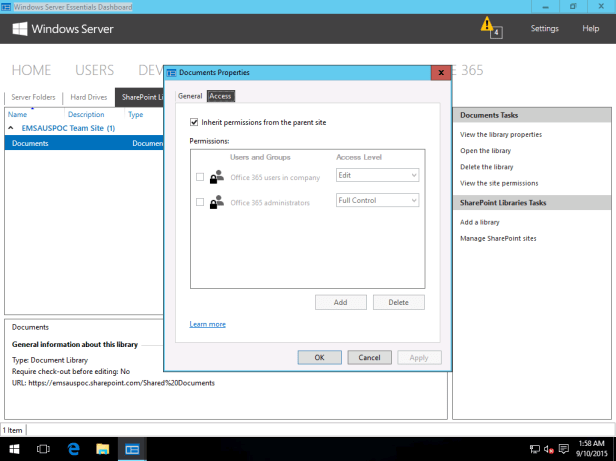Open the Windows Start menu
Screen dimensions: 616x461
coord(14,449)
